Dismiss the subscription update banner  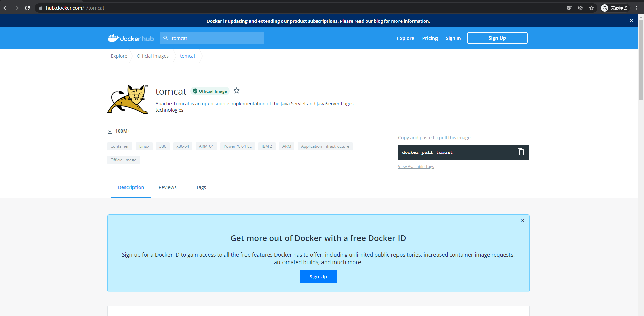pos(632,21)
